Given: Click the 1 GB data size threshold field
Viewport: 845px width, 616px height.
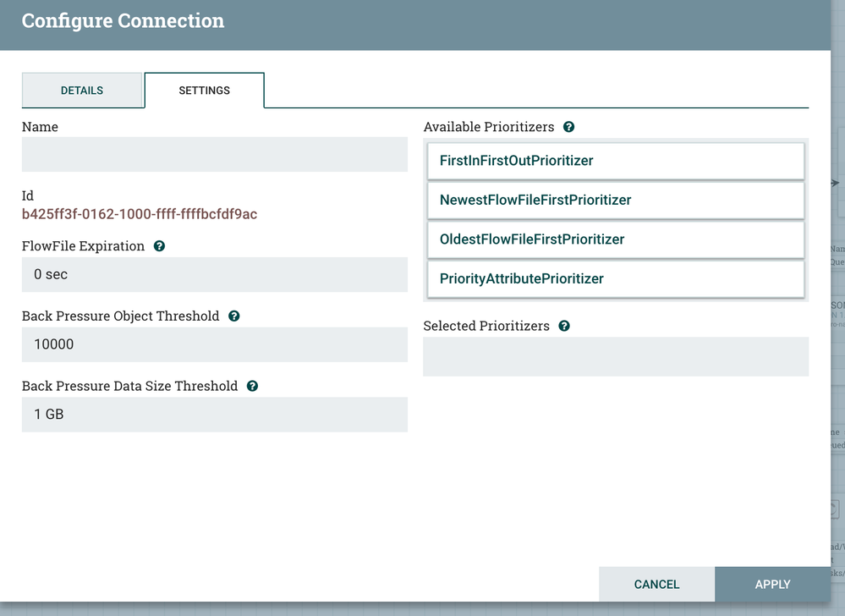Looking at the screenshot, I should point(215,415).
